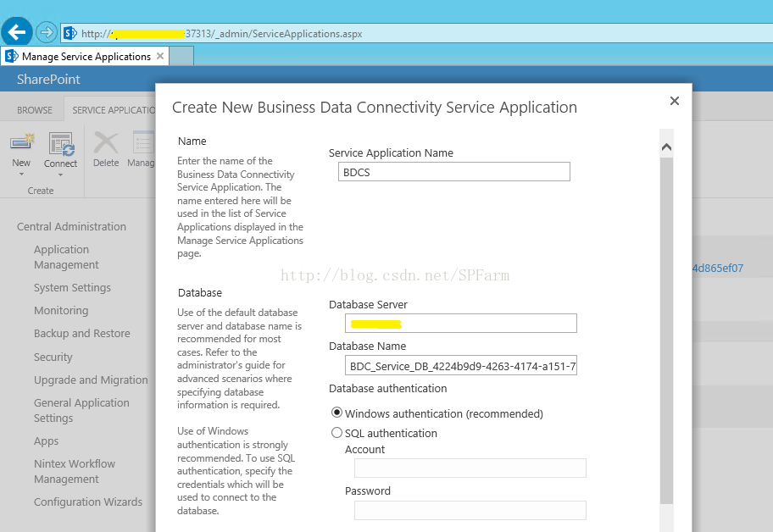Switch to the BROWSE ribbon tab
Viewport: 773px width, 532px height.
[x=35, y=110]
